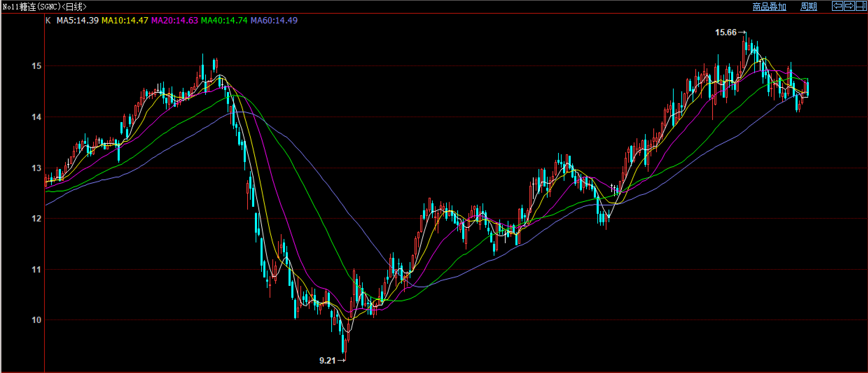Click the 15 price axis label
Viewport: 868px width, 373px height.
pyautogui.click(x=36, y=66)
